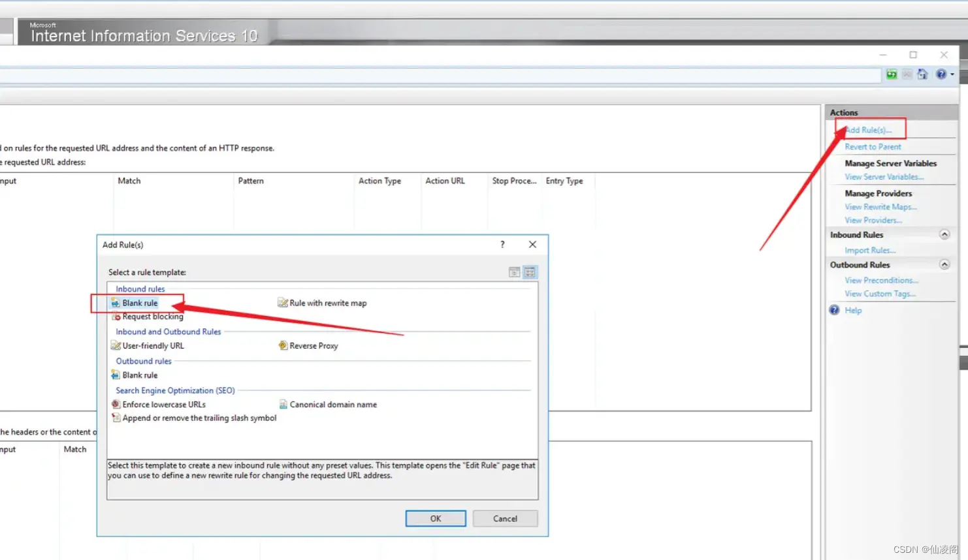Open the toolbar Help icon
The height and width of the screenshot is (560, 968).
tap(941, 74)
